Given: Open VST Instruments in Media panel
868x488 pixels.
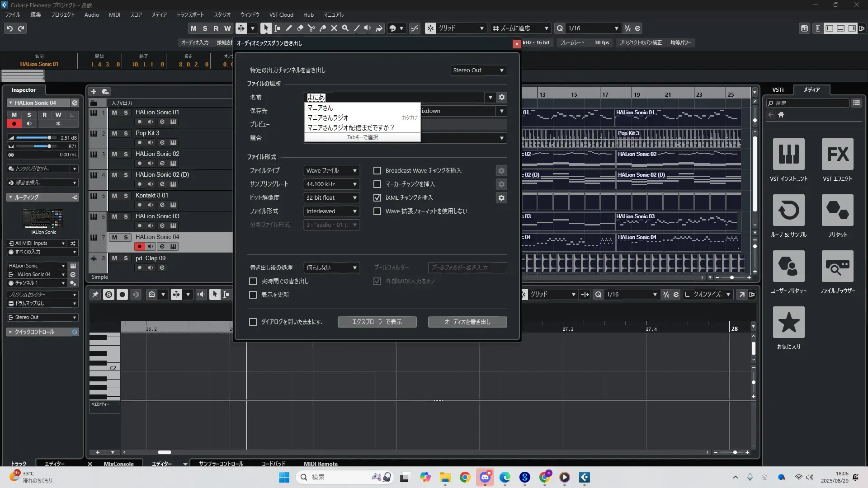Looking at the screenshot, I should coord(788,155).
